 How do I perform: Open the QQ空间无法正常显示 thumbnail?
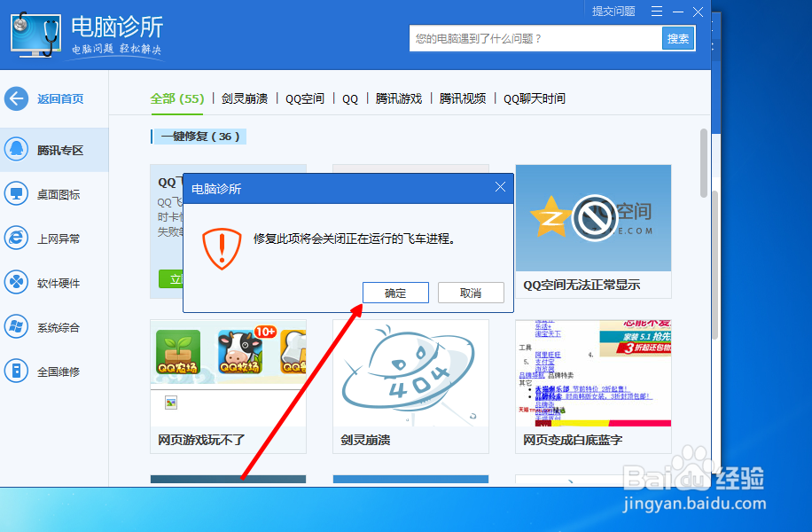(593, 218)
